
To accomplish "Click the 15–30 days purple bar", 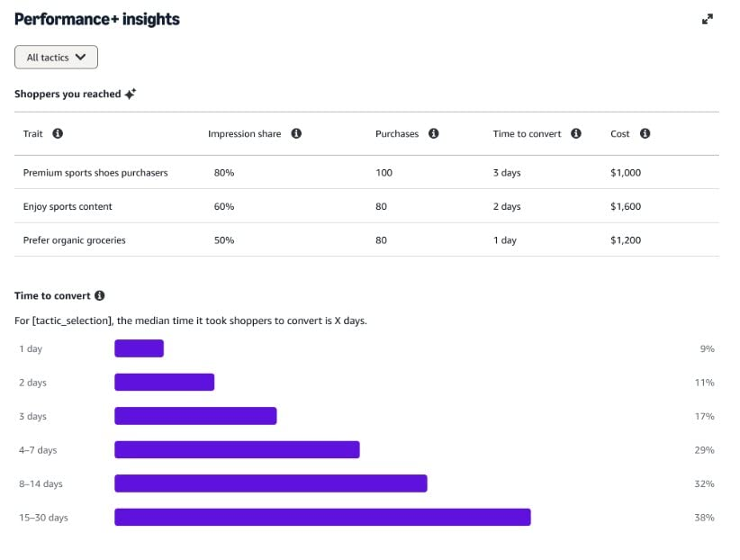I will tap(322, 517).
